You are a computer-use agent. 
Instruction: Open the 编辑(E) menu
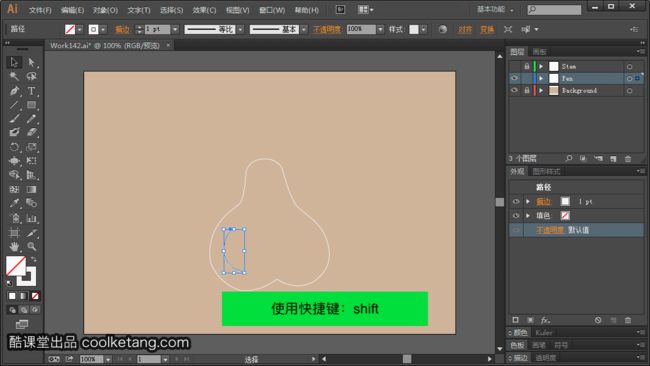pyautogui.click(x=73, y=10)
